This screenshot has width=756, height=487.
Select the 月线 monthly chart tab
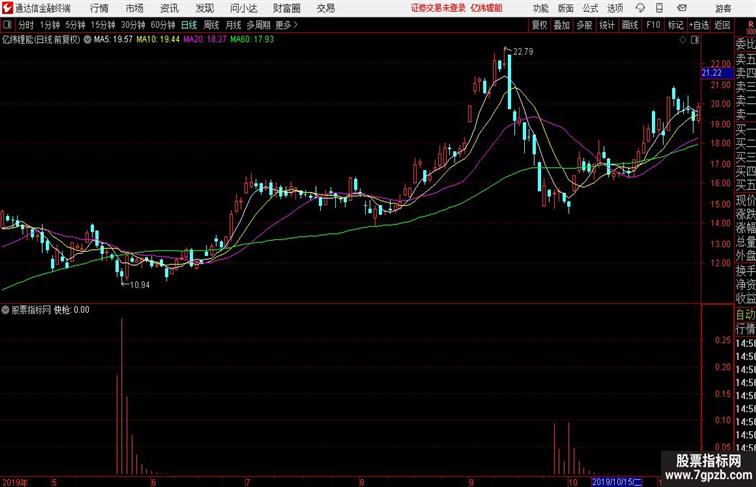tap(233, 25)
